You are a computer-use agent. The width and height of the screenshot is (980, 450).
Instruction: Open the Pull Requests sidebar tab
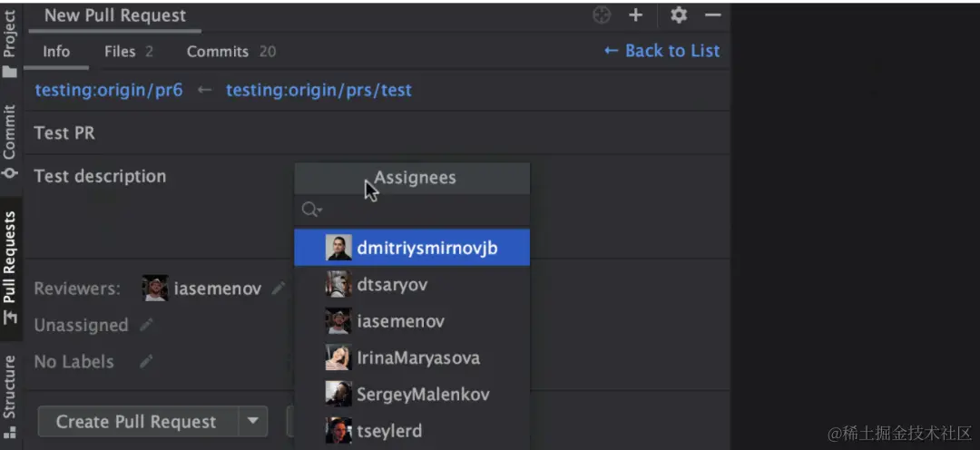(10, 269)
